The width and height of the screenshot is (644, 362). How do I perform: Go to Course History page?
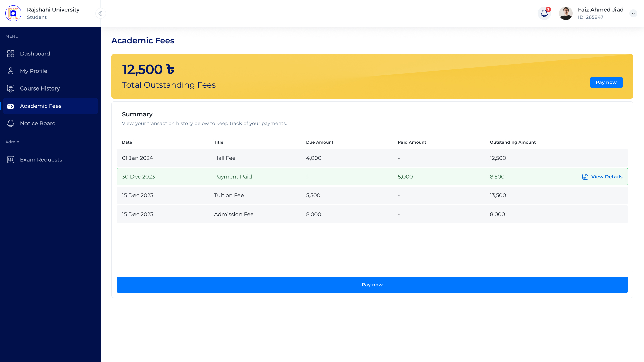point(40,88)
